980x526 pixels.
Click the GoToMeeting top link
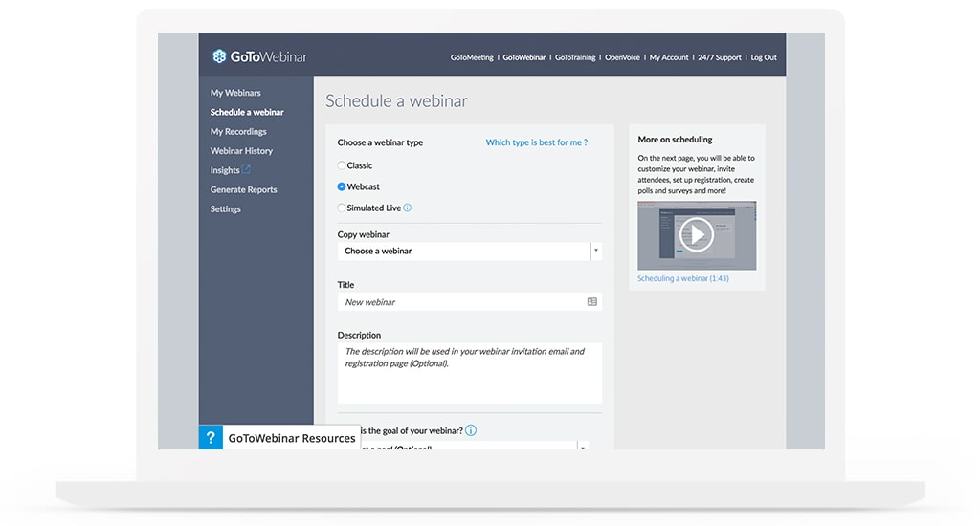pos(472,57)
